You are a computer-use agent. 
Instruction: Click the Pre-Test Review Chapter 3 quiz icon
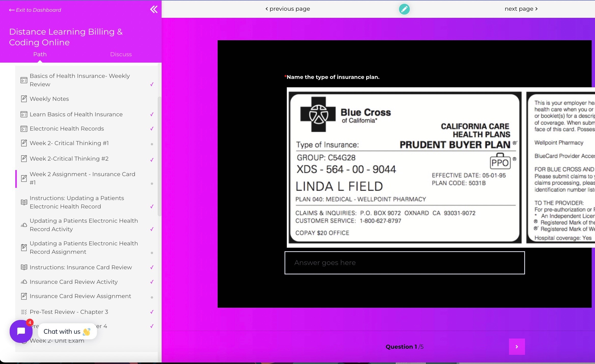(x=24, y=312)
